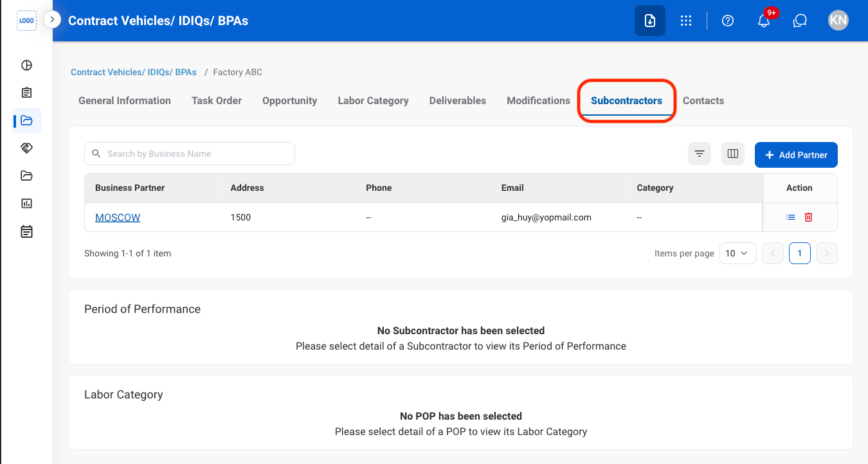Click the 1500 address cell
Screen dimensions: 868x464
click(240, 217)
